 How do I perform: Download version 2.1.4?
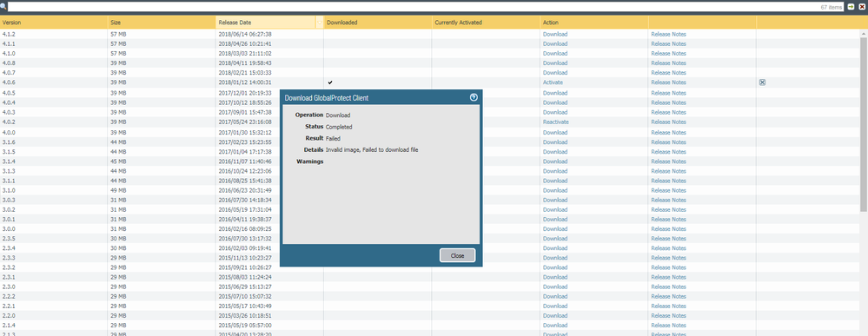555,326
